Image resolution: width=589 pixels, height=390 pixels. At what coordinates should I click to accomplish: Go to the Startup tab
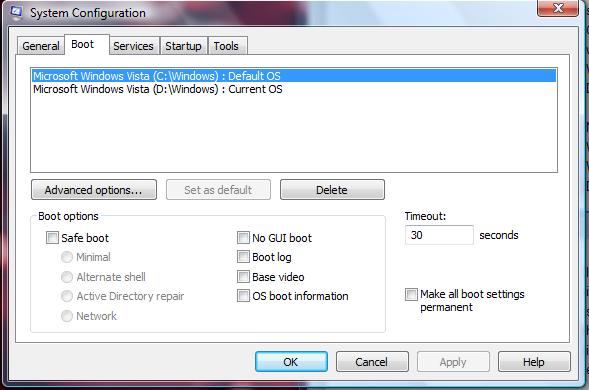(x=183, y=46)
